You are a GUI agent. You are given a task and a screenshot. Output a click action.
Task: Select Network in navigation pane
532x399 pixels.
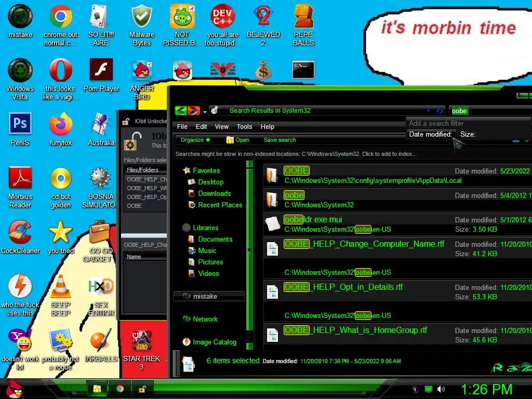click(200, 319)
